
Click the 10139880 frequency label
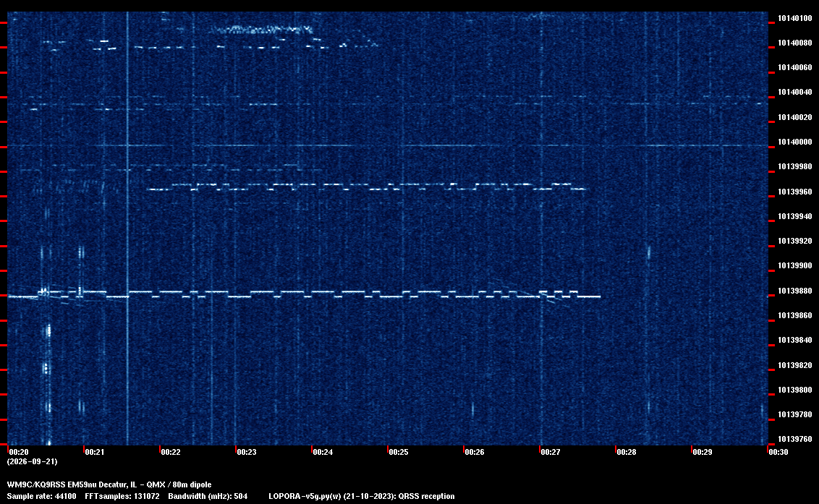click(795, 291)
